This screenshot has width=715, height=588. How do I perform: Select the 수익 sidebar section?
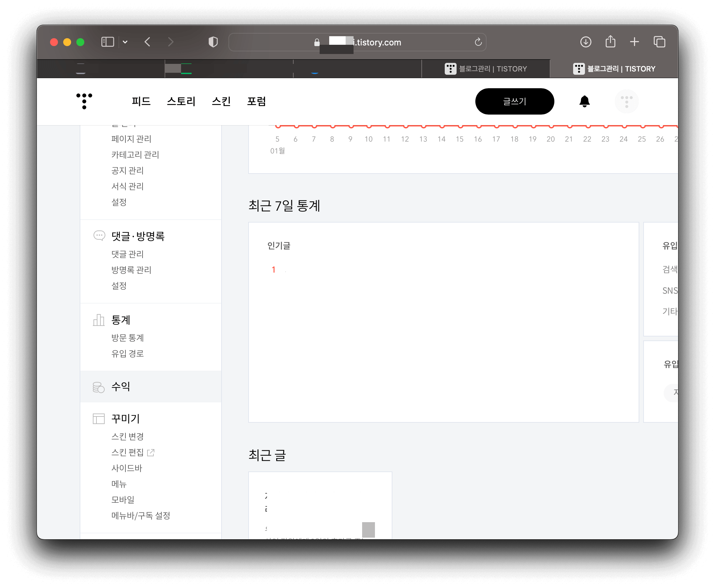(x=120, y=387)
